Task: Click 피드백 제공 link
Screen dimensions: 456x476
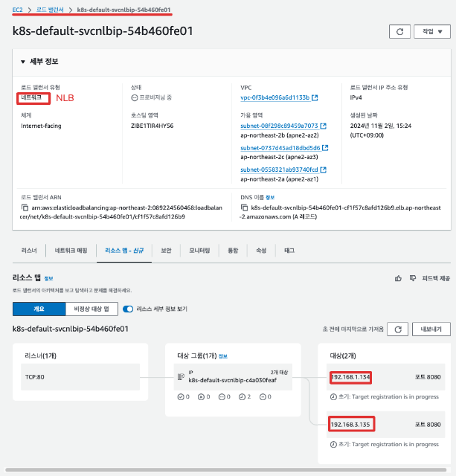Action: coord(436,278)
